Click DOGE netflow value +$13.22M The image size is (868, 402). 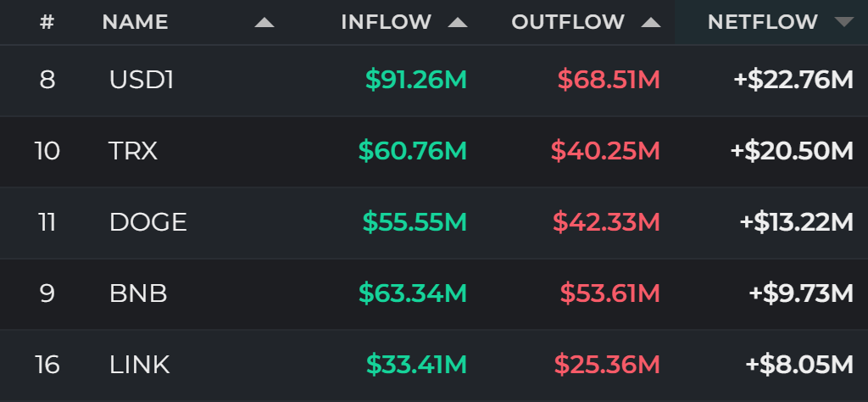point(797,222)
